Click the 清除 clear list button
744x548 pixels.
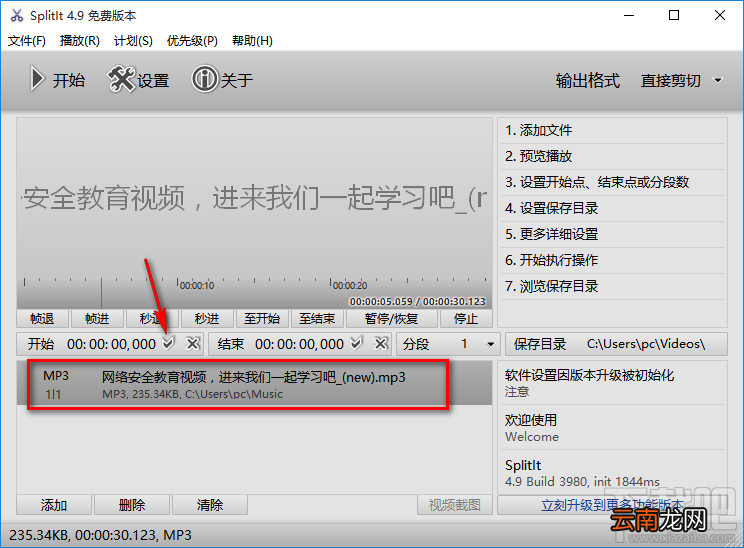[210, 505]
